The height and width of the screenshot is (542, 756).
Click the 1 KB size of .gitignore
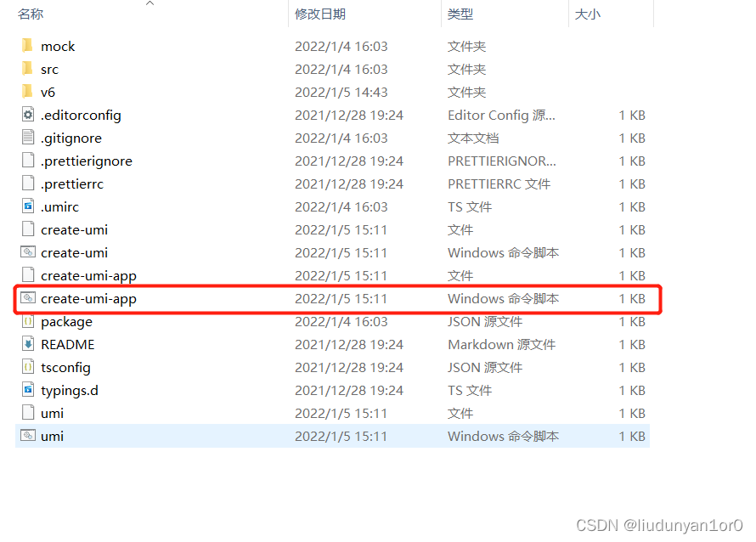tap(632, 138)
